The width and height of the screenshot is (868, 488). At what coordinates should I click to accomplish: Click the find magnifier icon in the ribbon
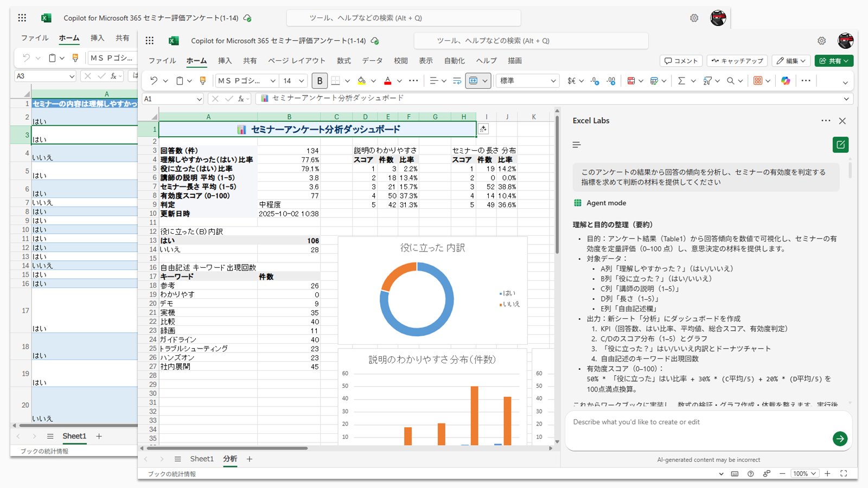click(731, 81)
